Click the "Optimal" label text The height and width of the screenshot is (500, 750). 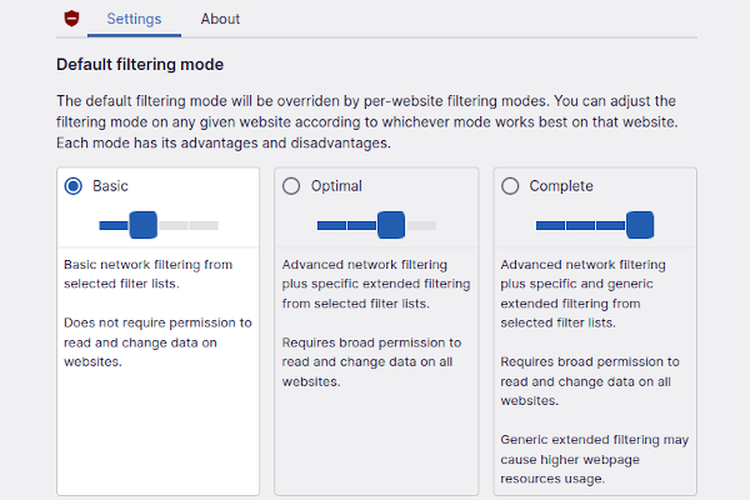click(x=336, y=186)
